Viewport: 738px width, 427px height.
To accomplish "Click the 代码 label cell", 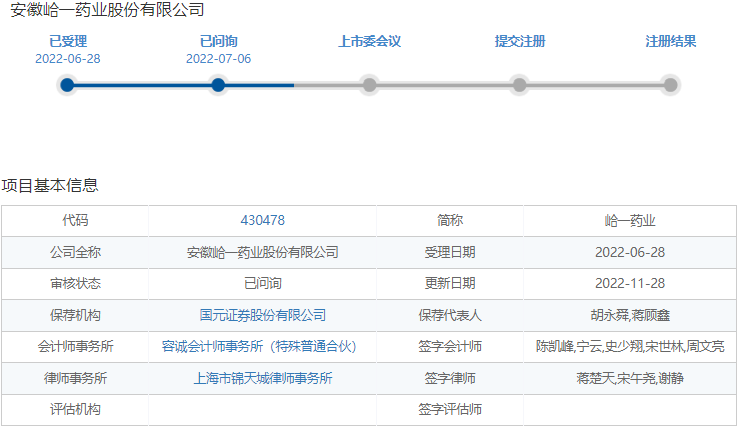I will (75, 220).
